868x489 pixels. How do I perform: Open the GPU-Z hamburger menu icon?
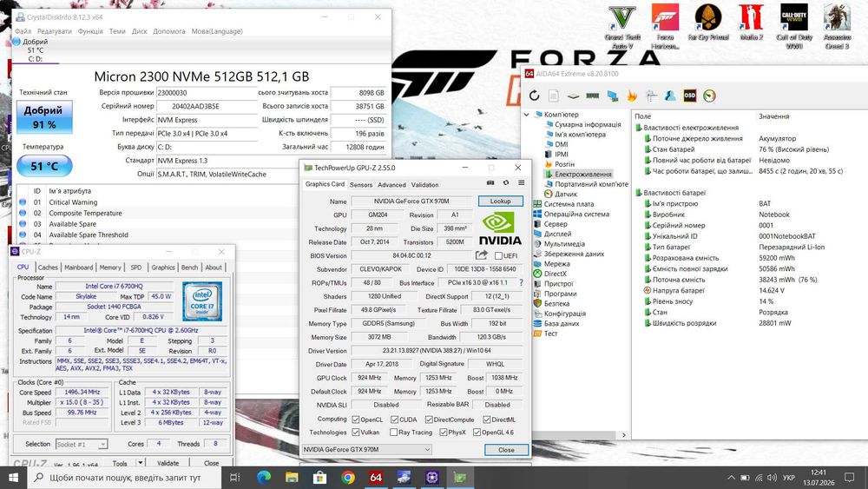click(x=522, y=182)
